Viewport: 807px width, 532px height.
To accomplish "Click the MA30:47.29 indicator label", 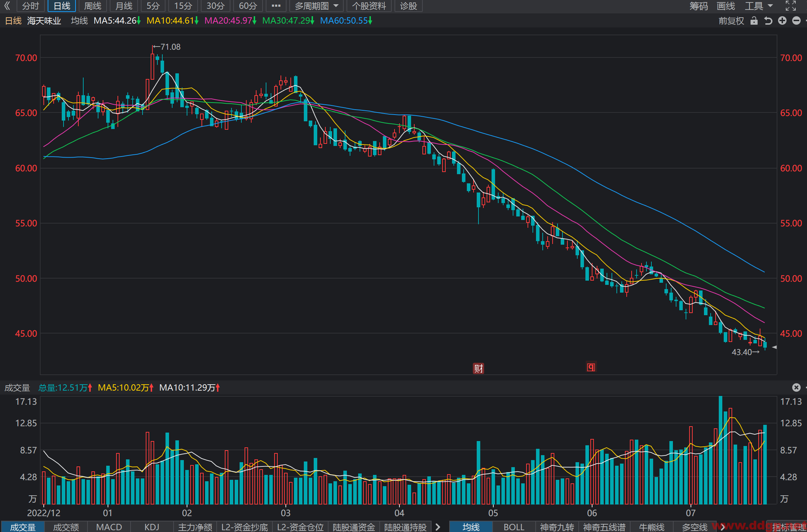I will click(x=288, y=21).
